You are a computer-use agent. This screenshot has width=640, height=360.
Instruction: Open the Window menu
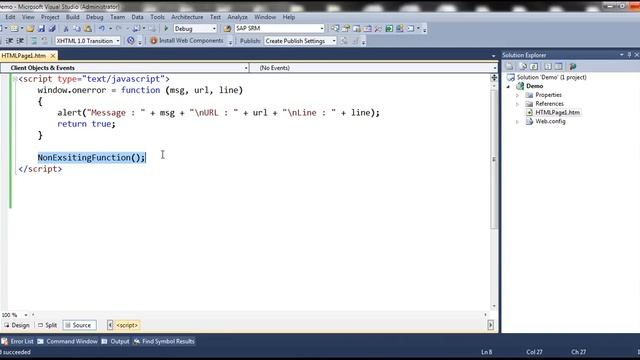point(265,17)
